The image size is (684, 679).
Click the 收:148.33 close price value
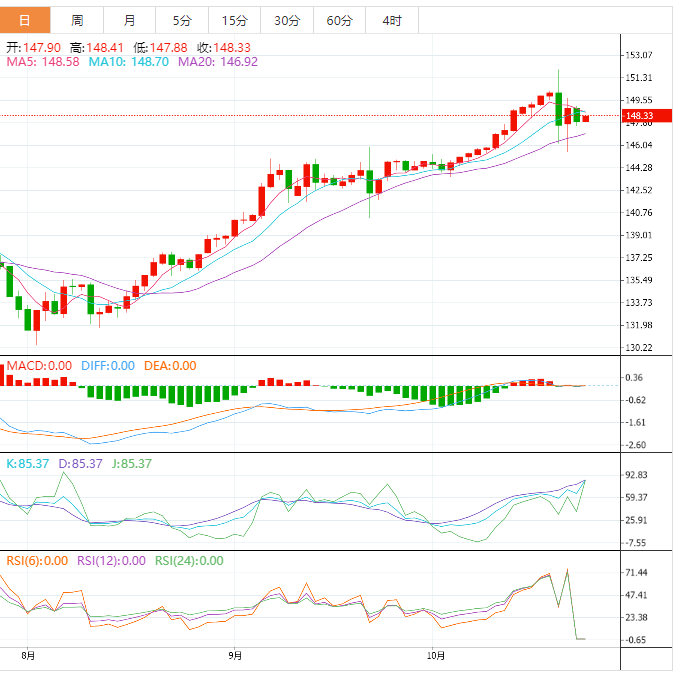(224, 48)
